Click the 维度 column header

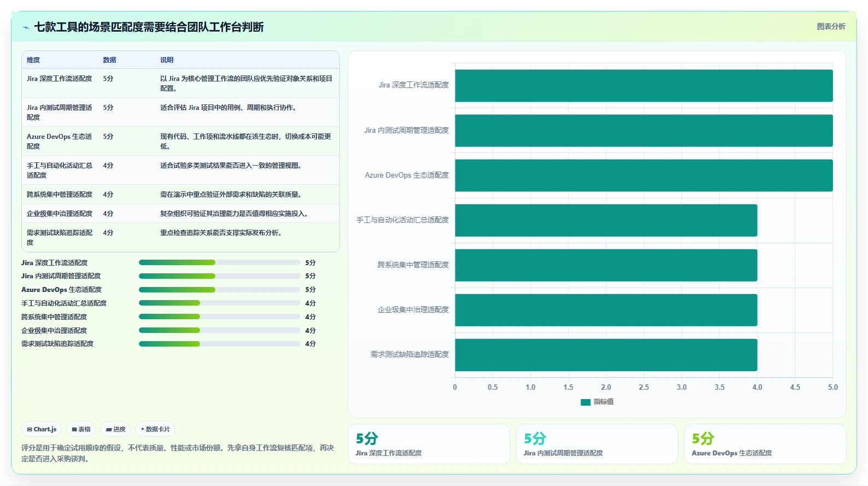(x=33, y=60)
